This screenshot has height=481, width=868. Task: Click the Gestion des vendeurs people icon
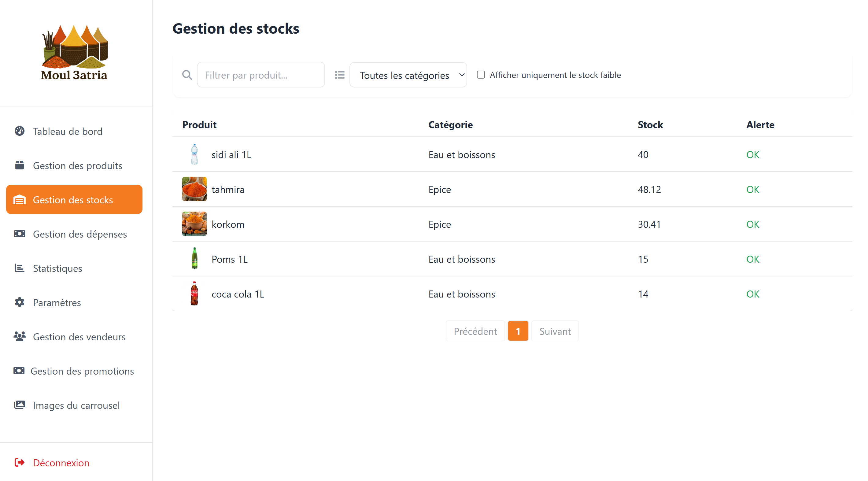[20, 337]
